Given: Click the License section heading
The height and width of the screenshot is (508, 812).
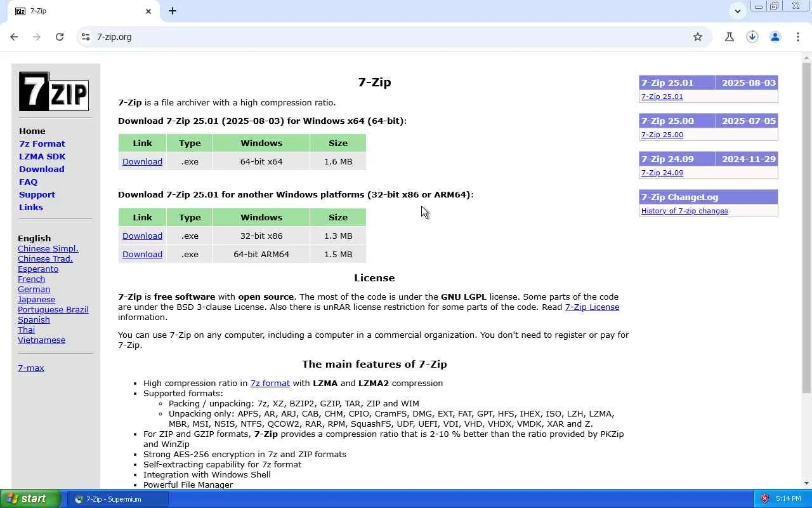Looking at the screenshot, I should tap(374, 277).
